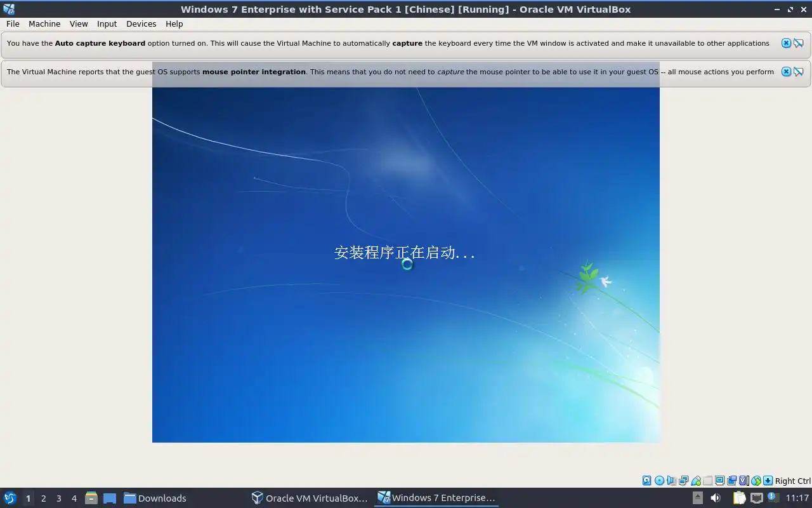Viewport: 812px width, 508px height.
Task: Click the mouse integration status icon
Action: click(x=756, y=481)
